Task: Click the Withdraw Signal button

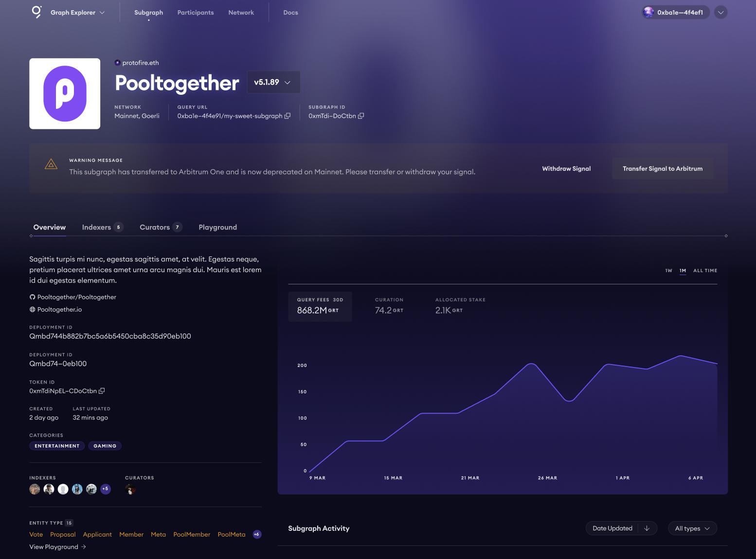Action: [566, 169]
